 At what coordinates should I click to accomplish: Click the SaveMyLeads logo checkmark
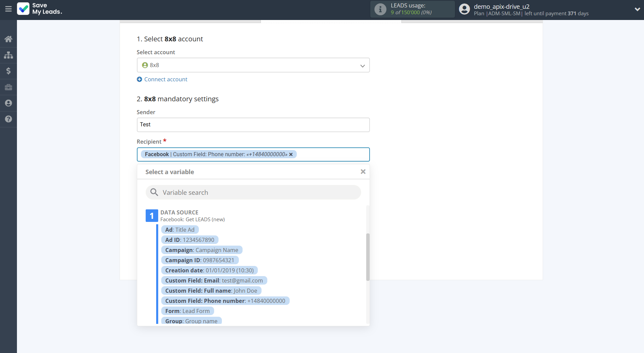[x=23, y=8]
